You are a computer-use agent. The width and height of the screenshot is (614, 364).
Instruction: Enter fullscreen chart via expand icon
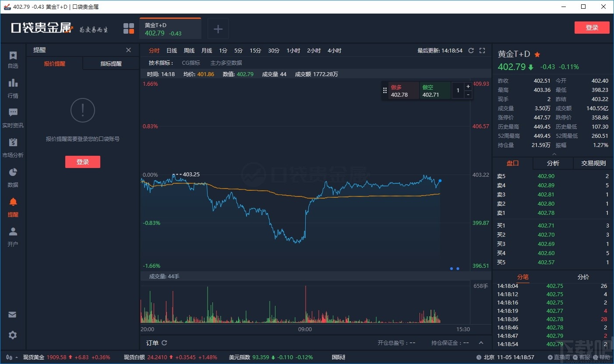click(482, 50)
